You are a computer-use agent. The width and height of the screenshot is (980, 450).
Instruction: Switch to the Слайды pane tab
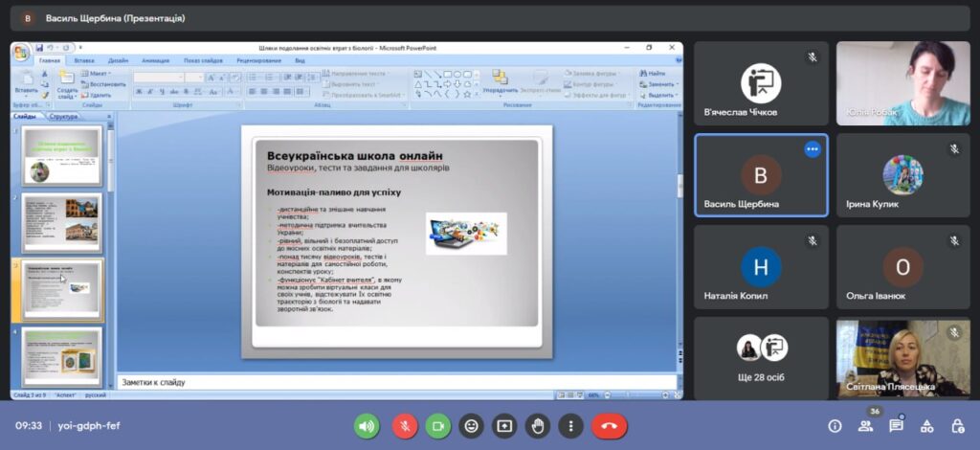[25, 116]
